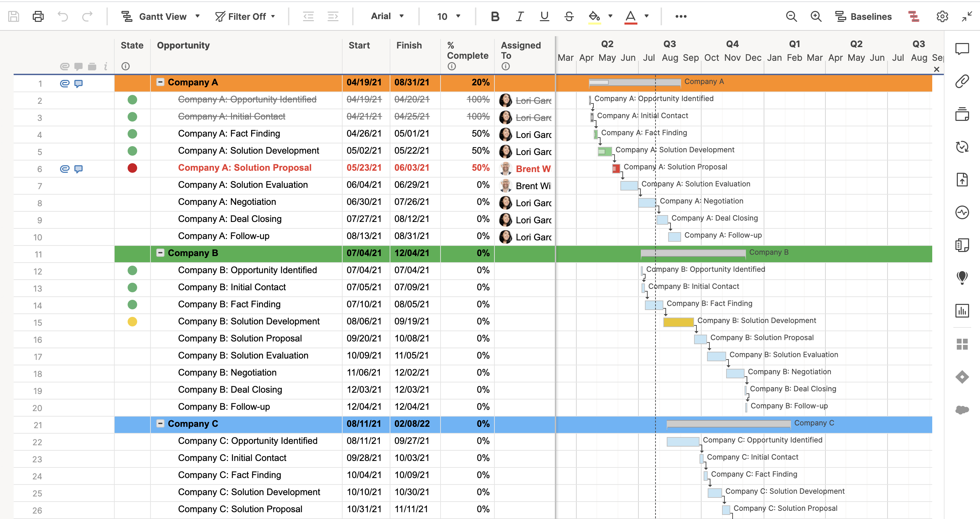Toggle Bold formatting
Viewport: 980px width, 519px height.
click(494, 16)
